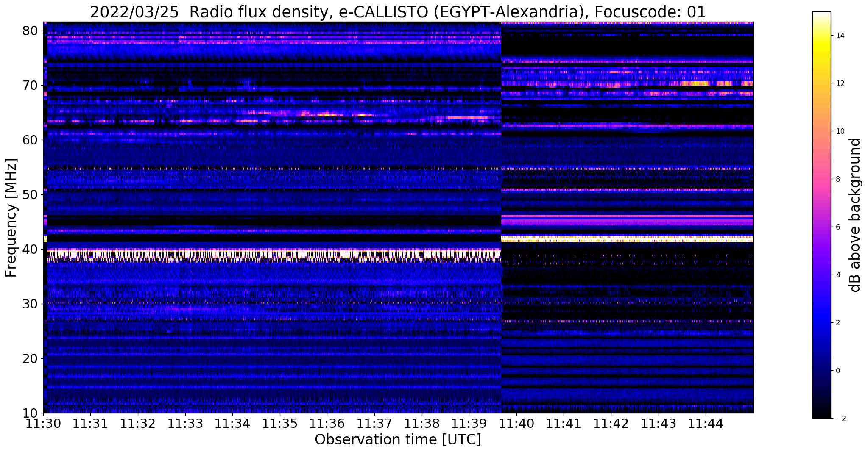Click the 11:43 time tick label

[658, 423]
